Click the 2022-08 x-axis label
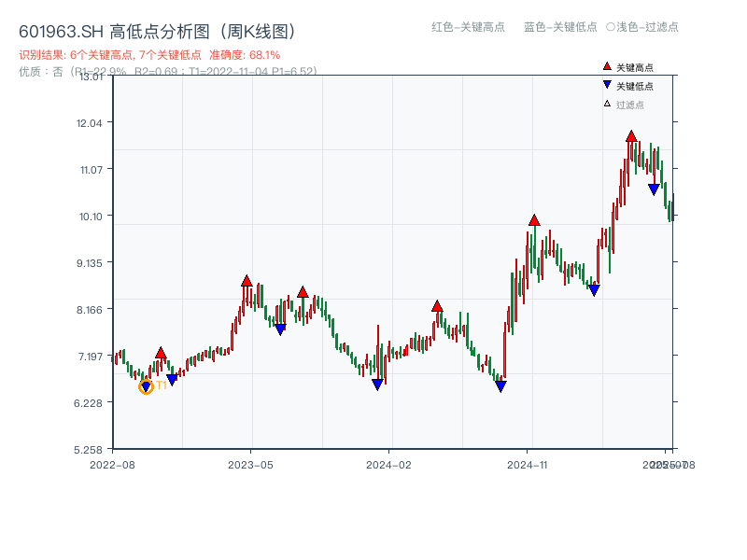The width and height of the screenshot is (747, 560). [112, 465]
